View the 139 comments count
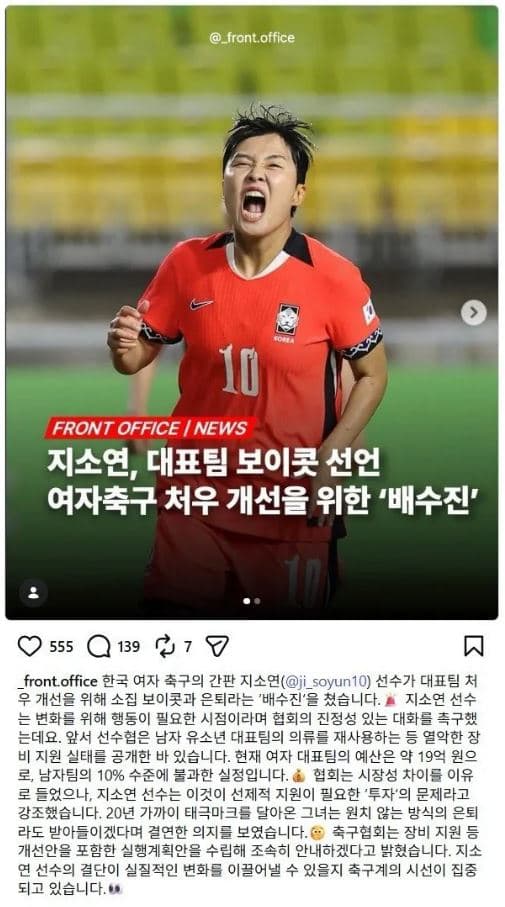505x907 pixels. pyautogui.click(x=129, y=647)
